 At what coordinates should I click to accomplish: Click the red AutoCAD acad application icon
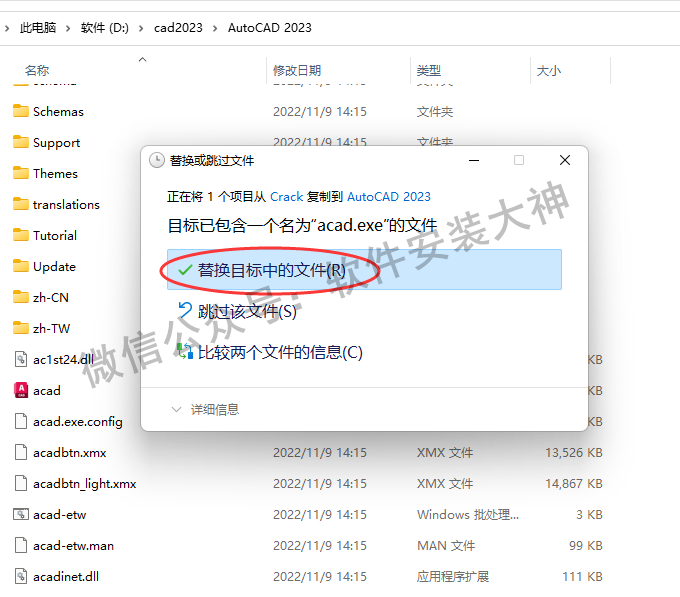tap(21, 390)
